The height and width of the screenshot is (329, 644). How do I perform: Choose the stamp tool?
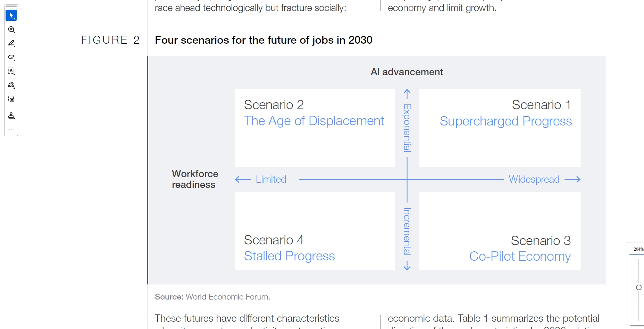[11, 116]
